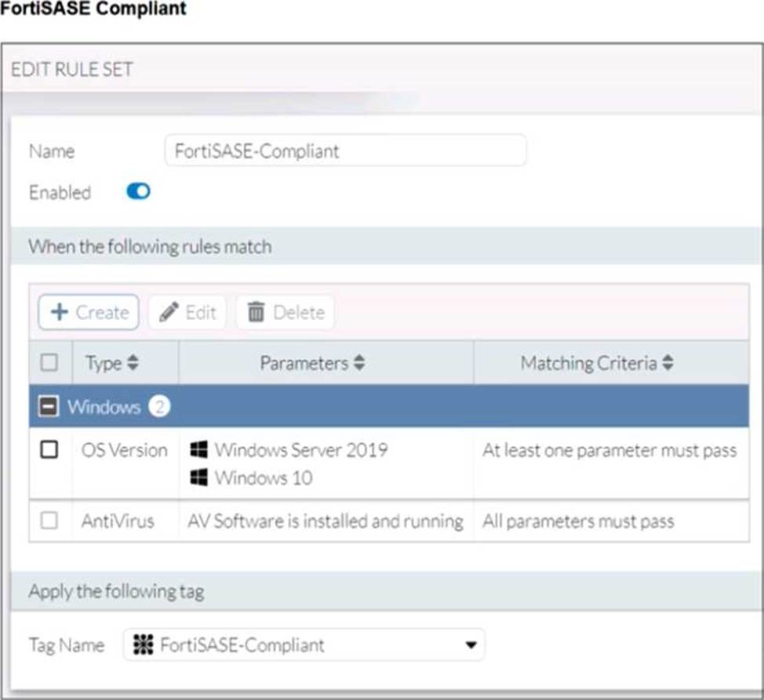Disable the Enabled toggle switch
Screen dimensions: 764x700
pyautogui.click(x=138, y=192)
